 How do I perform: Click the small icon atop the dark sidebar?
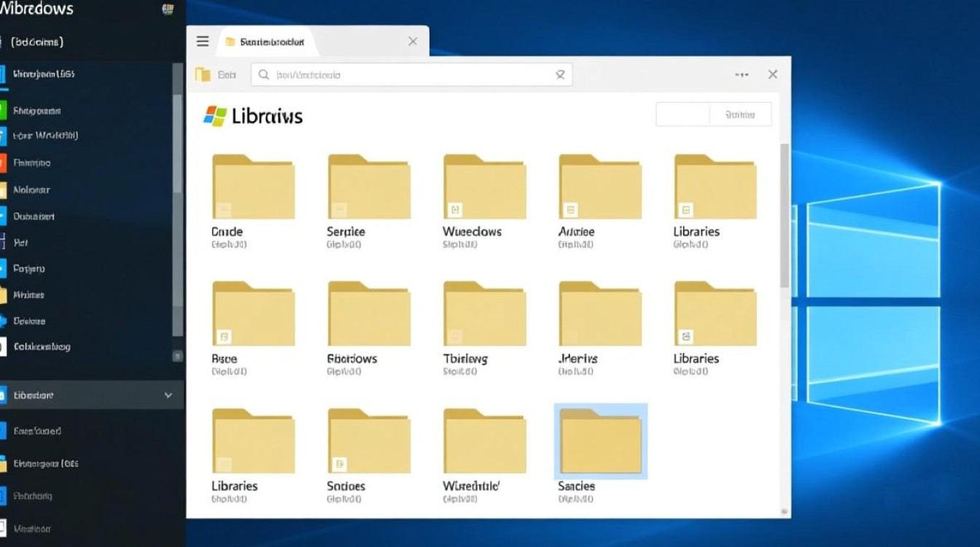168,9
